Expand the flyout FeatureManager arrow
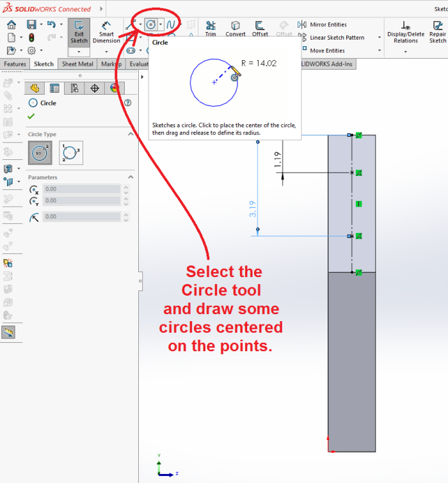 (142, 77)
